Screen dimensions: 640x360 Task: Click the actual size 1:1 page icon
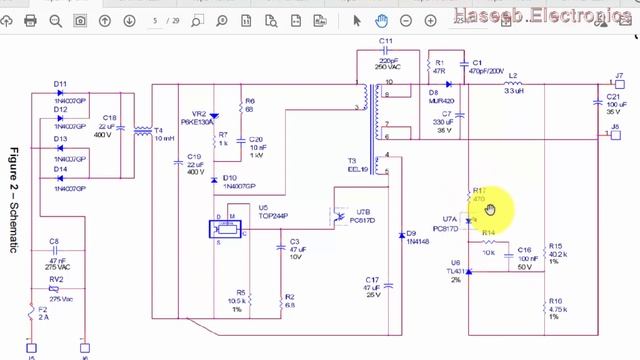point(246,20)
